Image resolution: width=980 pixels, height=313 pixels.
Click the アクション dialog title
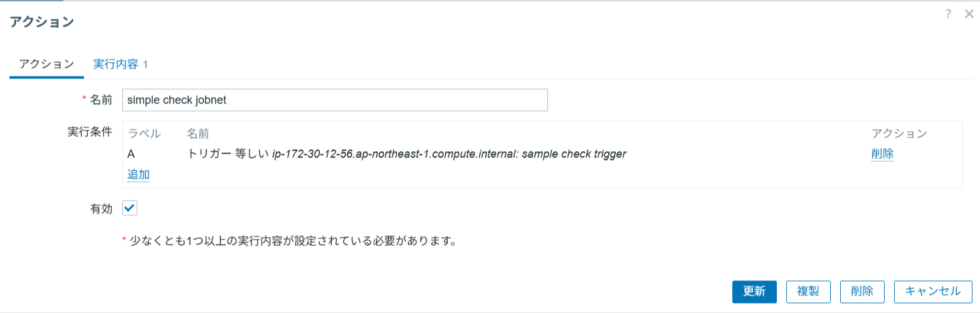[42, 22]
